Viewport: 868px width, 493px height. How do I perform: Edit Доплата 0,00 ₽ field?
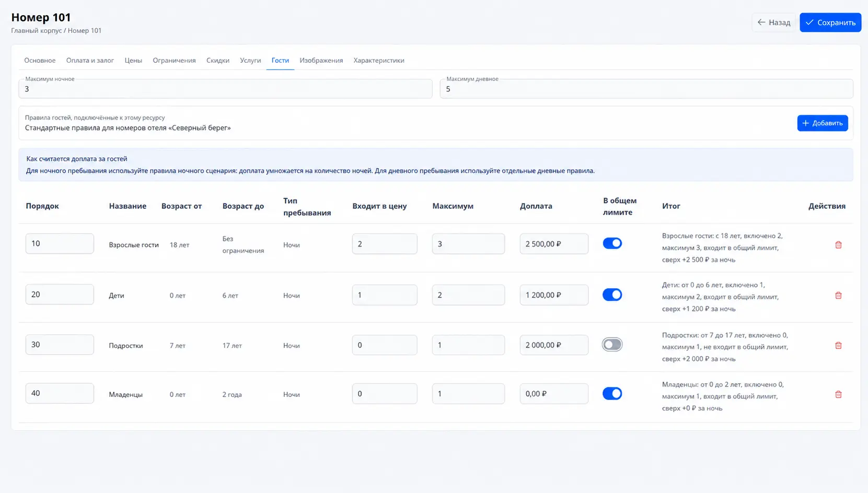tap(554, 394)
